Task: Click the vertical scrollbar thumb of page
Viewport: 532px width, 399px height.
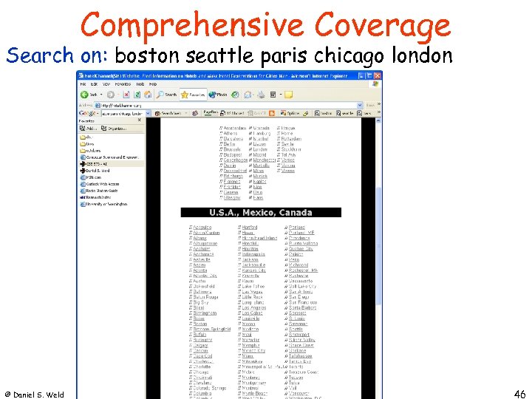Action: (x=378, y=246)
